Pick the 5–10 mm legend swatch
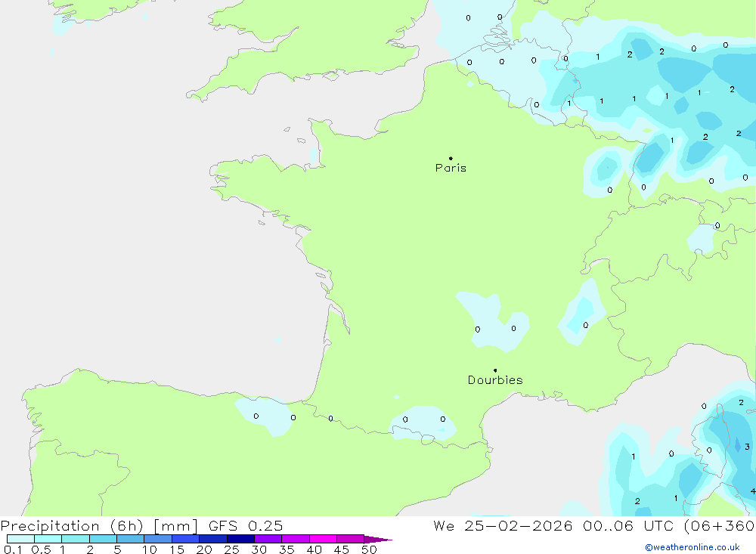This screenshot has width=756, height=554. 131,539
